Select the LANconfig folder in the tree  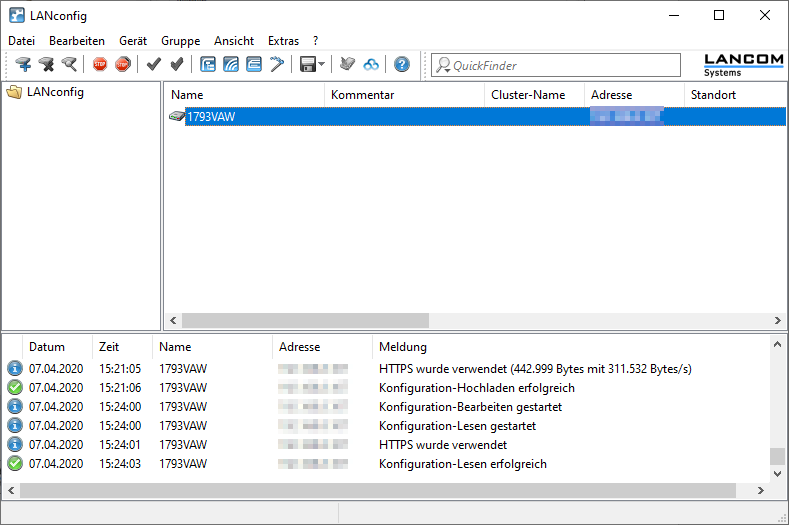[54, 92]
